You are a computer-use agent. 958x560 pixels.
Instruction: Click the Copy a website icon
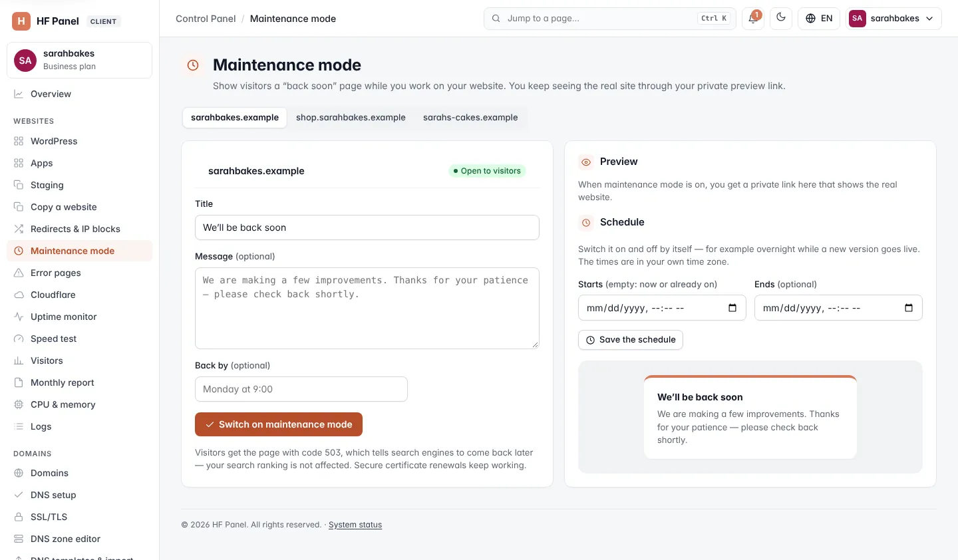click(x=19, y=207)
